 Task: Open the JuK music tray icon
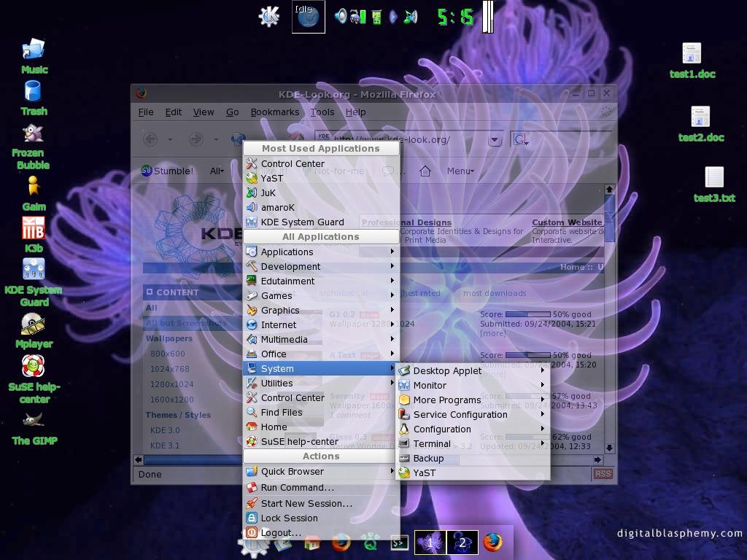[410, 17]
